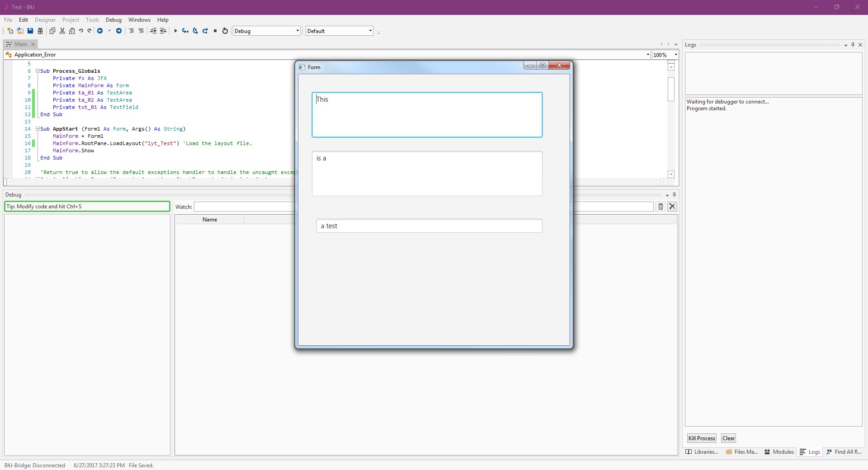Open the Default build configuration dropdown

pos(370,31)
